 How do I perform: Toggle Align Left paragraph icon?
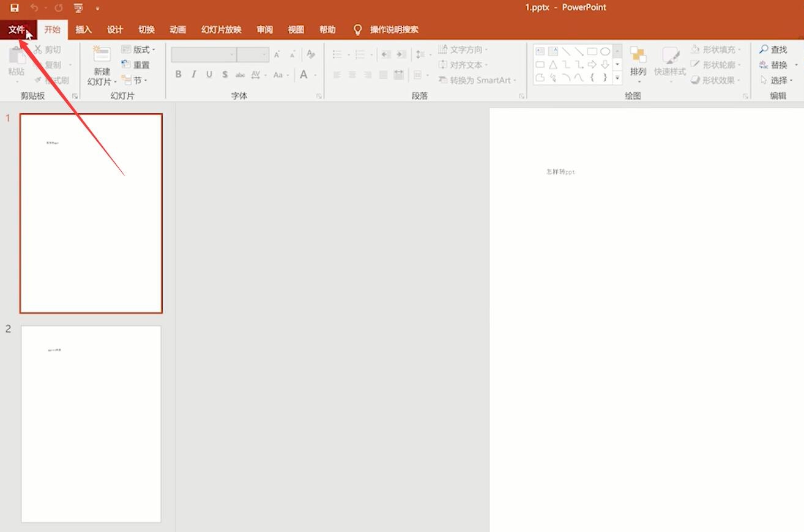pos(337,75)
